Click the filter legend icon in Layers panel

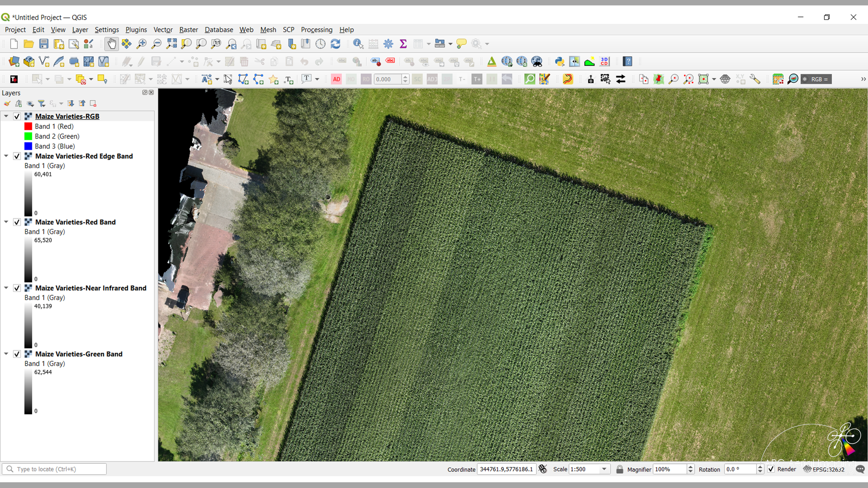[42, 103]
